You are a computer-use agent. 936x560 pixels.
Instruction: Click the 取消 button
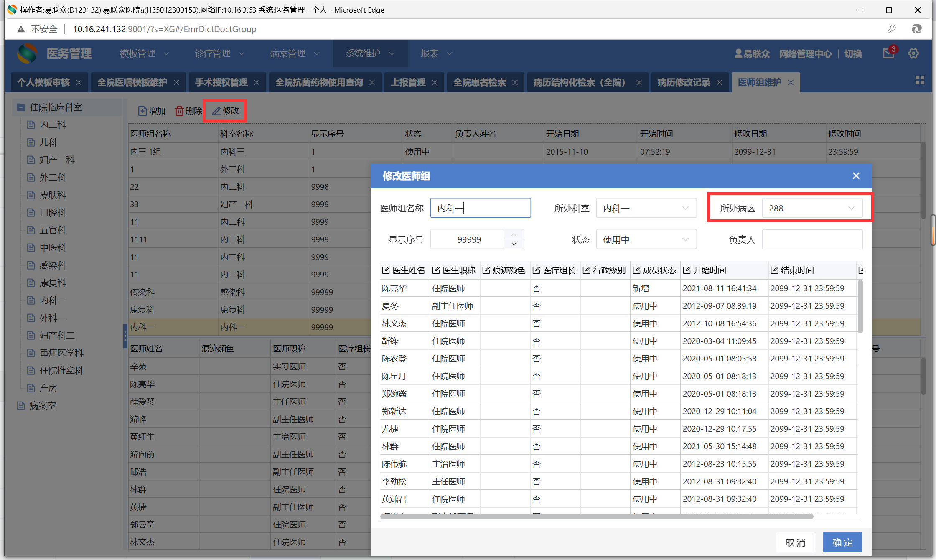click(x=795, y=542)
